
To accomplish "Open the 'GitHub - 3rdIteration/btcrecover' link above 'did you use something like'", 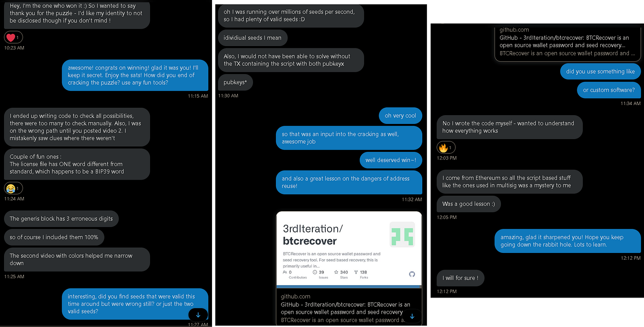I will [564, 41].
